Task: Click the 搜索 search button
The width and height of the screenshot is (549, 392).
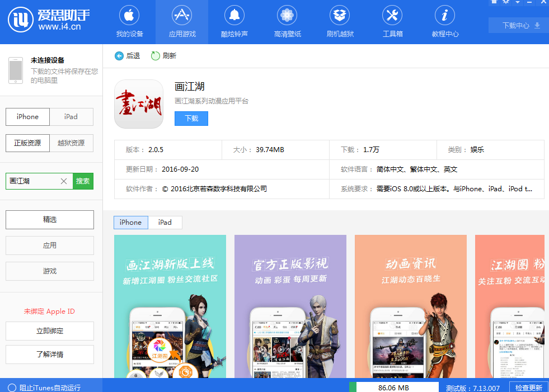Action: click(x=83, y=181)
